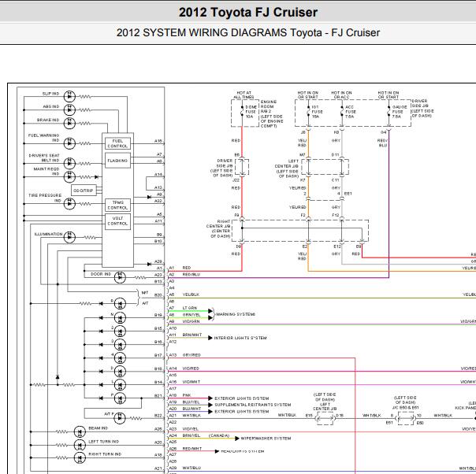This screenshot has width=476, height=474.
Task: Click the WIPER/WASHER SYSTEM label
Action: coord(266,439)
